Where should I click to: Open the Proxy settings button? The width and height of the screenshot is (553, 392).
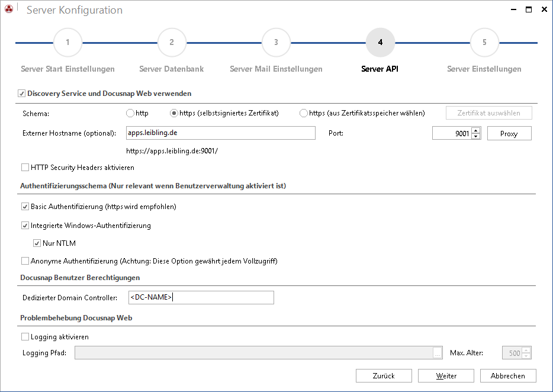click(509, 133)
